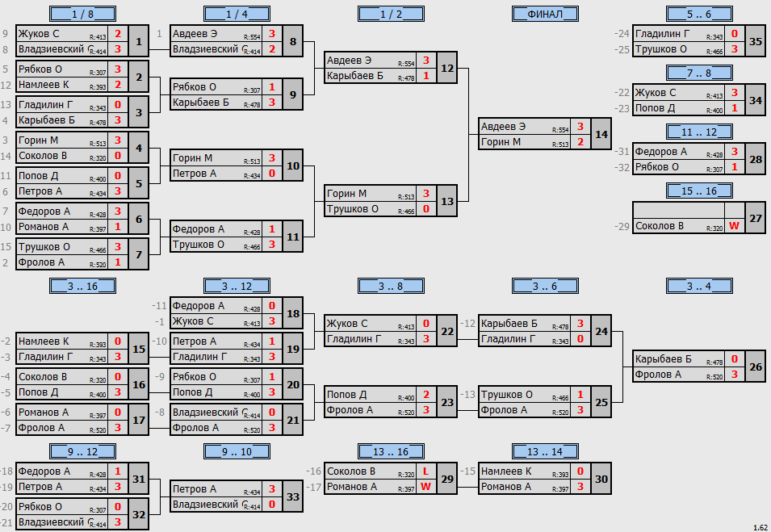The image size is (771, 532).
Task: Click Соколов В in match 27
Action: pos(659,226)
